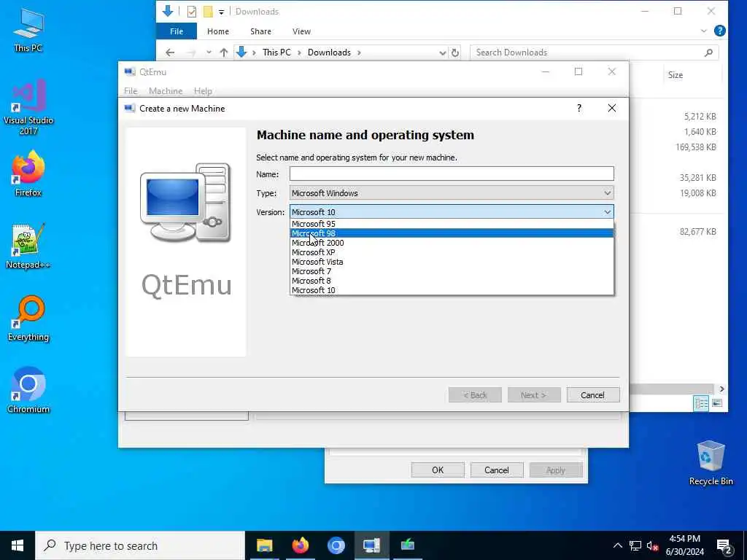Open Everything search desktop shortcut

(x=28, y=319)
